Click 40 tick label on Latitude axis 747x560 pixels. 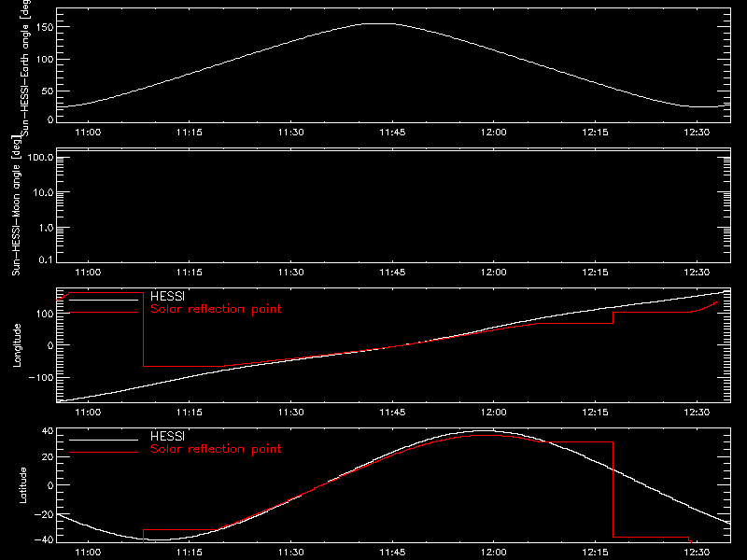click(48, 431)
